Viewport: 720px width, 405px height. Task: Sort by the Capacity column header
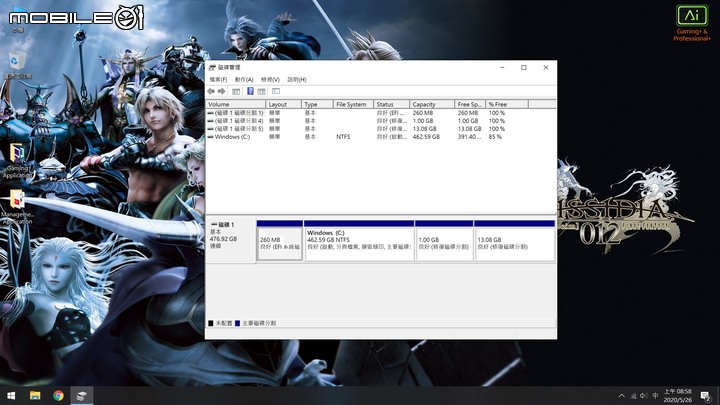(432, 104)
